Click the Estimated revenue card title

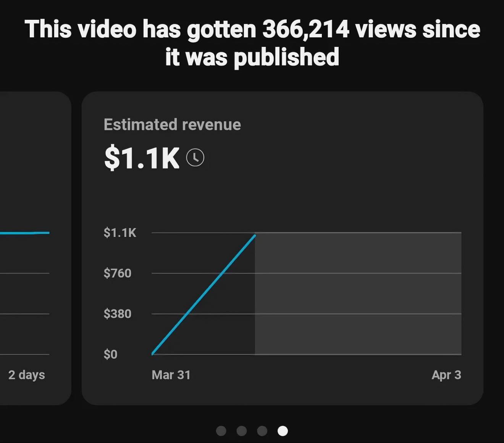coord(172,125)
